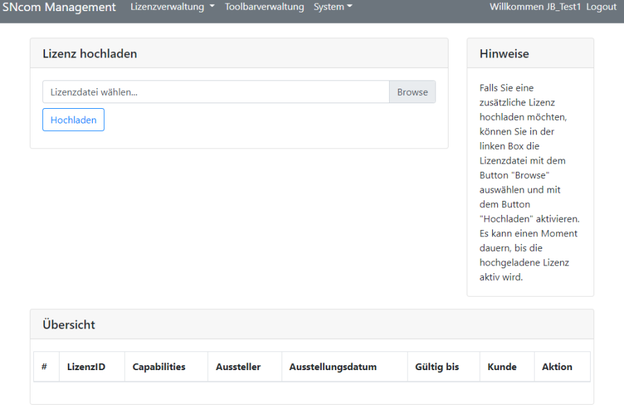This screenshot has height=420, width=624.
Task: Click the Capabilities column header
Action: (x=159, y=367)
